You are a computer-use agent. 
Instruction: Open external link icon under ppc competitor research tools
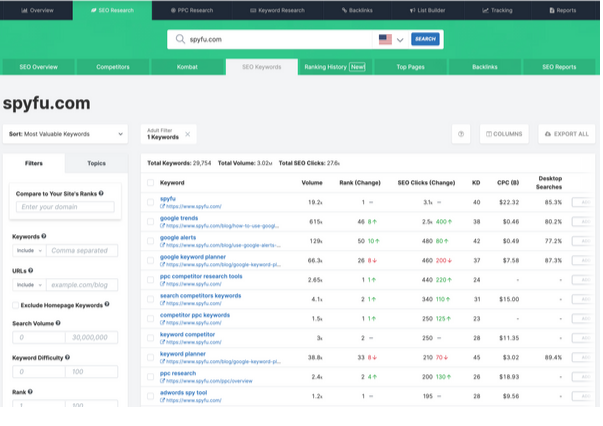pyautogui.click(x=162, y=284)
